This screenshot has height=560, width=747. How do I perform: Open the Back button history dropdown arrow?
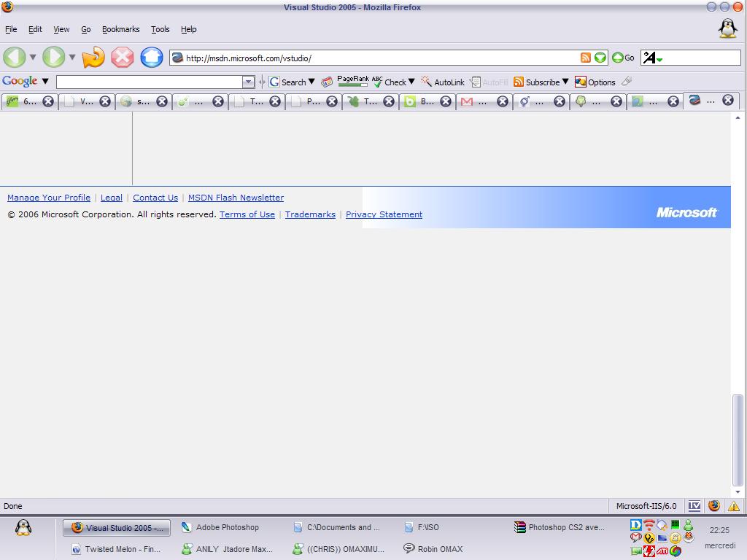tap(33, 57)
